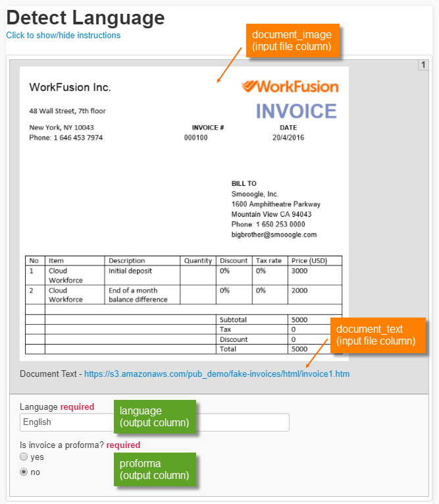Click 'Smooogle, Inc.' in Bill To
This screenshot has width=439, height=504.
(x=255, y=194)
